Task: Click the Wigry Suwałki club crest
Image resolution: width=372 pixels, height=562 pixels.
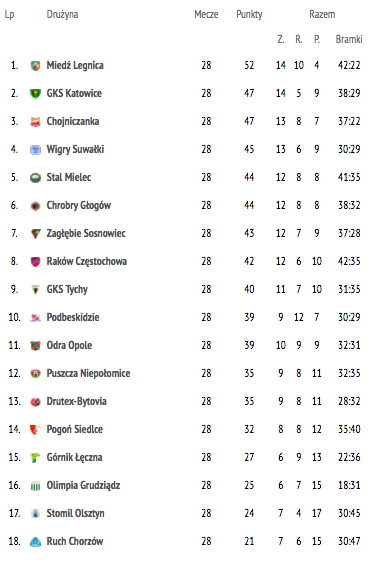Action: click(35, 149)
